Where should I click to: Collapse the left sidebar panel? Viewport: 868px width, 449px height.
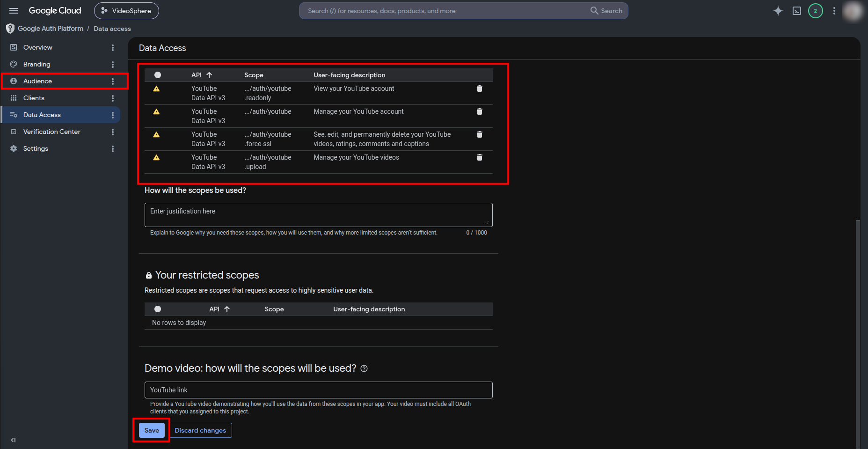tap(13, 440)
